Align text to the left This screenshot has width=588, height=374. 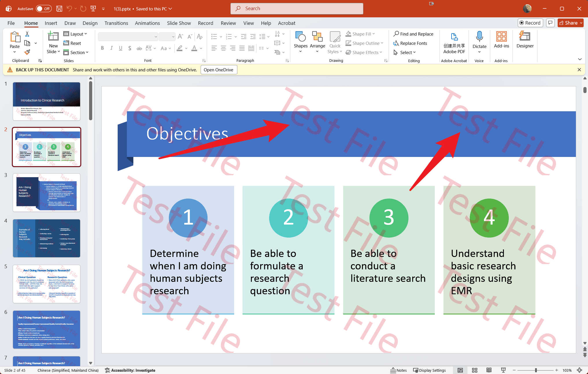(x=214, y=48)
